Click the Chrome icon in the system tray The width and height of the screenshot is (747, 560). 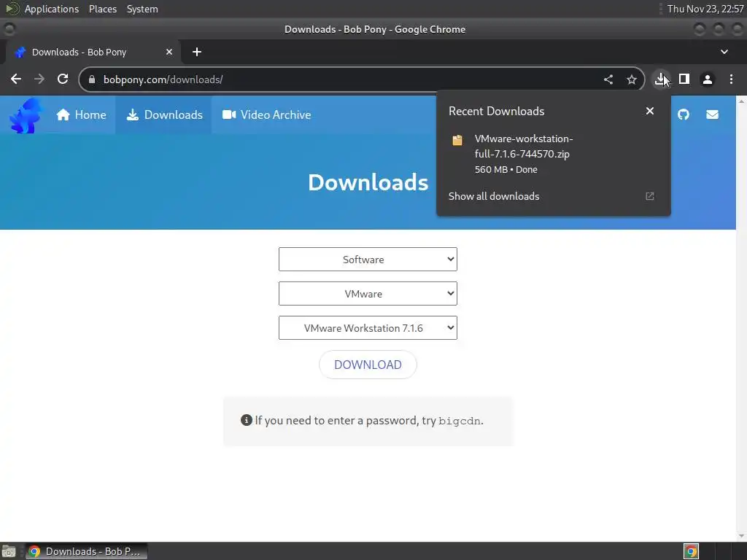pos(692,551)
